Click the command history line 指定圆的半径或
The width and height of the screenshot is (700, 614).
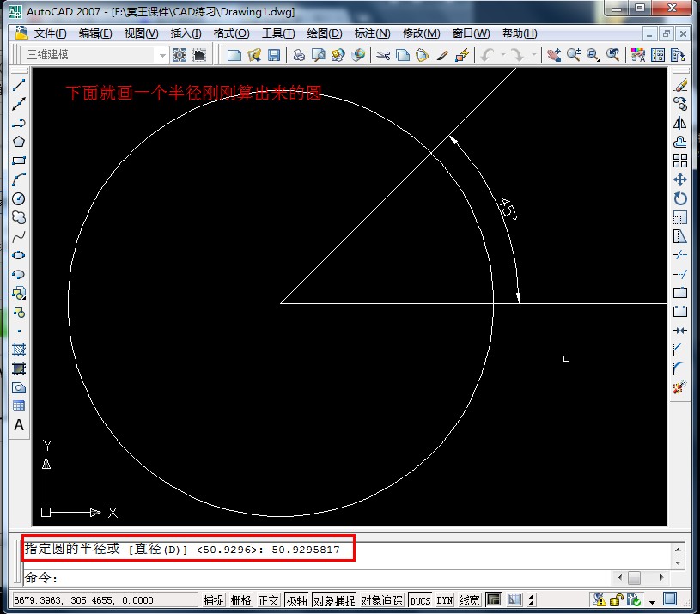(182, 549)
